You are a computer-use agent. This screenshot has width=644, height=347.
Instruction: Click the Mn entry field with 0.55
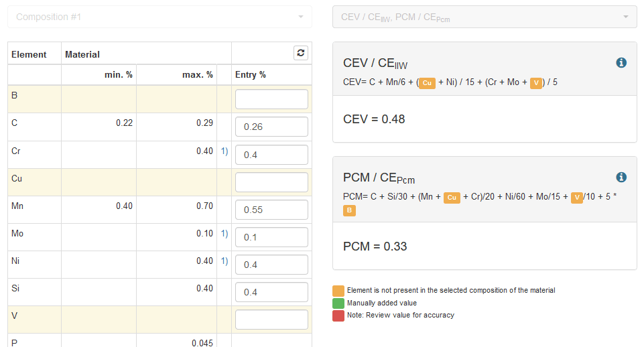(271, 210)
